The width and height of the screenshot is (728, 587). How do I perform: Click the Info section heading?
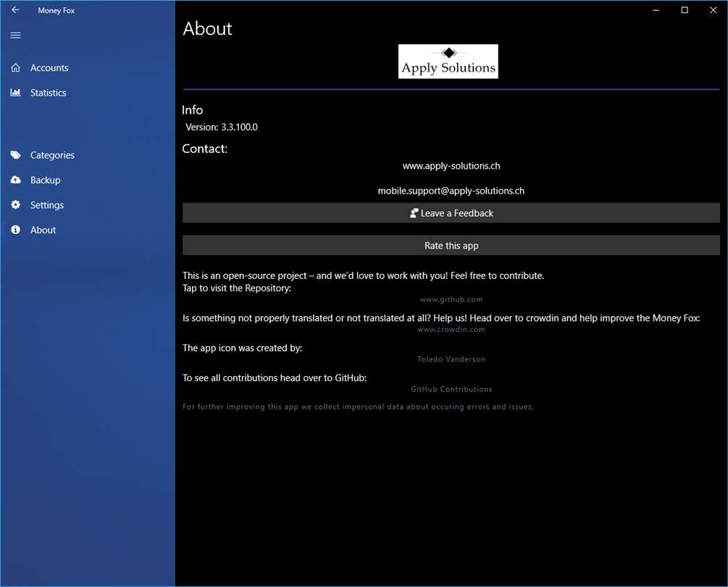[x=192, y=110]
